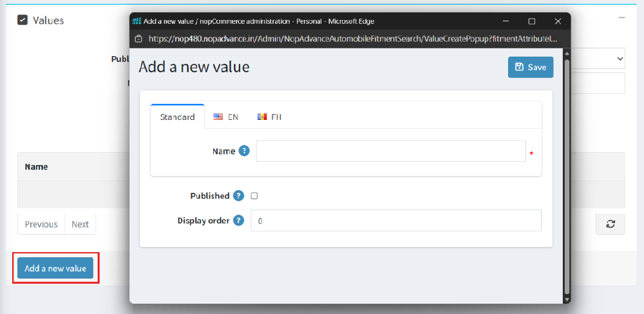The width and height of the screenshot is (644, 314).
Task: Click the Name column header in Values table
Action: click(36, 167)
